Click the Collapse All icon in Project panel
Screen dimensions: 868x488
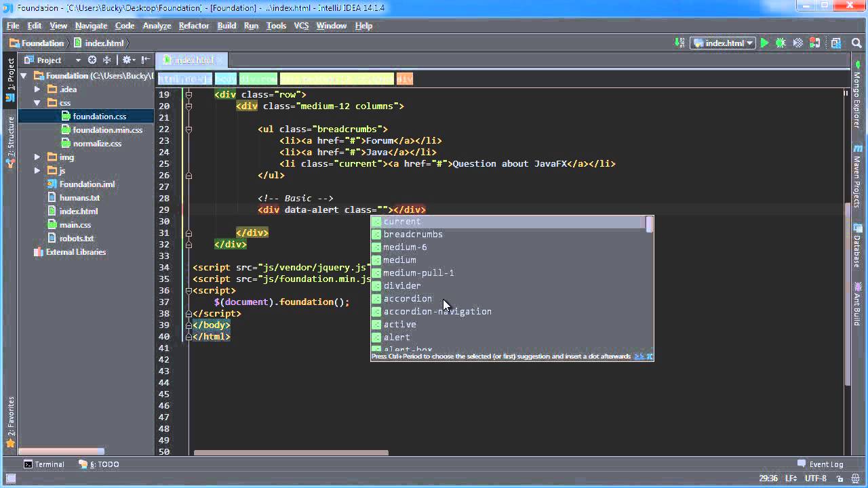point(107,60)
